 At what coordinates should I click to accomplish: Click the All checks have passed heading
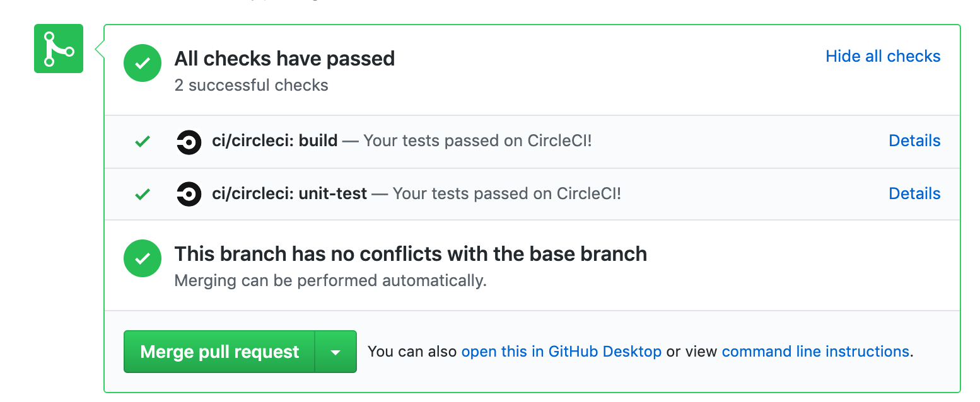tap(284, 59)
